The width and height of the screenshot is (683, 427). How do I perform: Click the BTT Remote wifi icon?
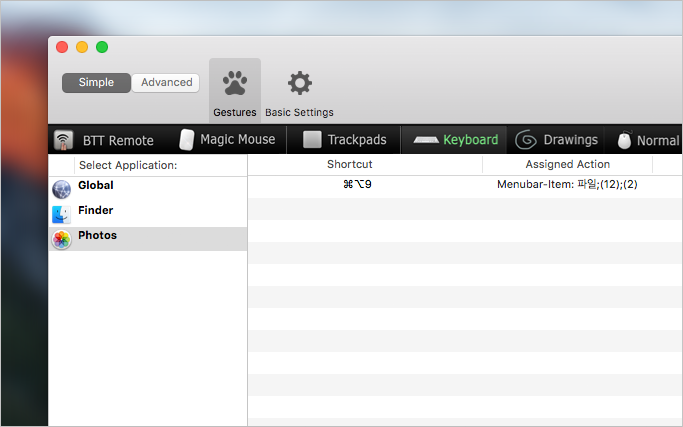coord(63,140)
